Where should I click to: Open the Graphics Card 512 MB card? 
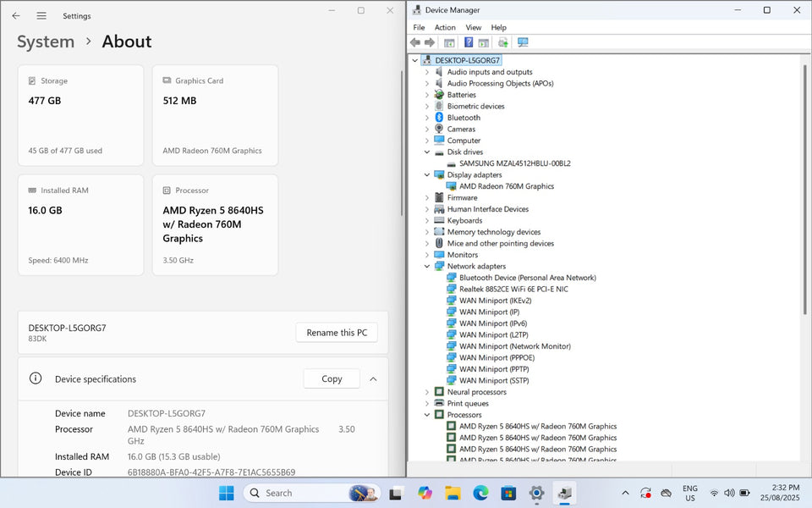click(x=216, y=115)
